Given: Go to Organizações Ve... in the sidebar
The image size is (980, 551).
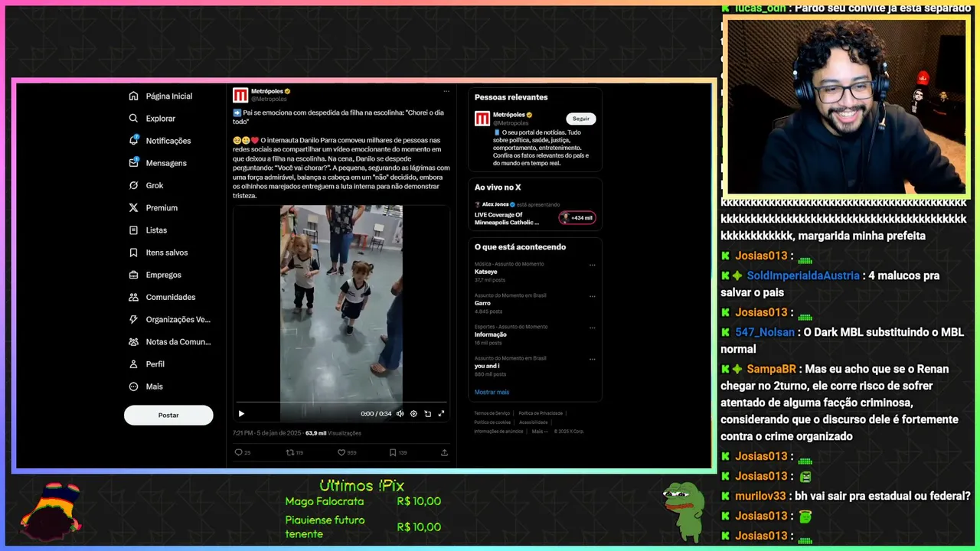Looking at the screenshot, I should coord(170,319).
